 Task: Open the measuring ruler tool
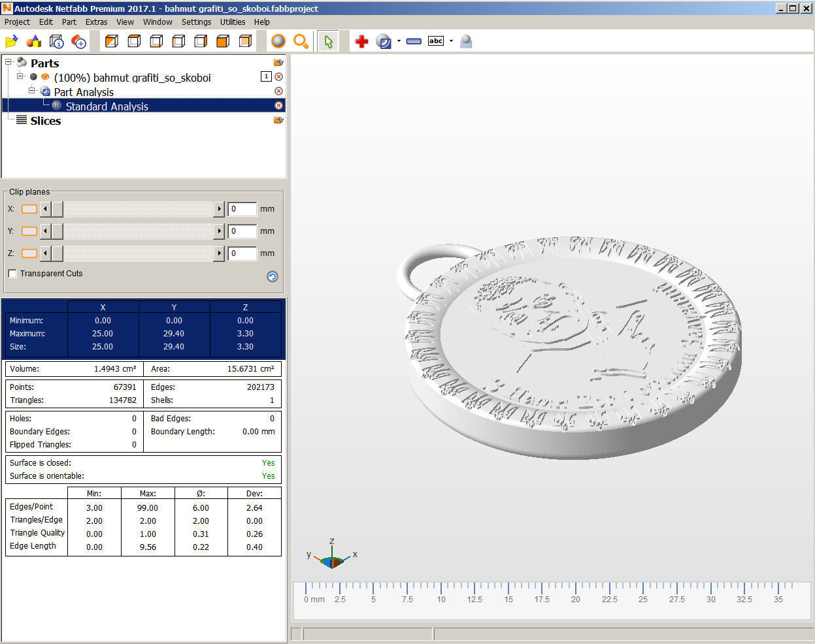(414, 41)
